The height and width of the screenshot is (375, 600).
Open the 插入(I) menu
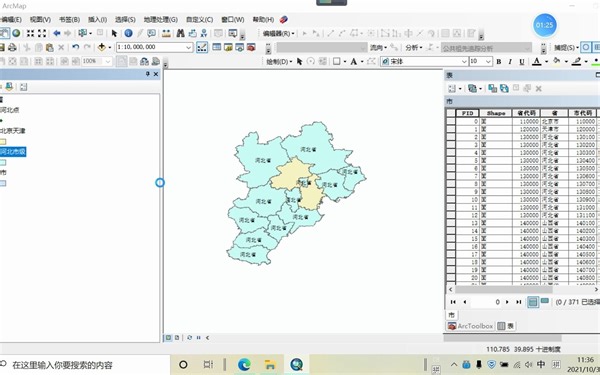tap(98, 20)
